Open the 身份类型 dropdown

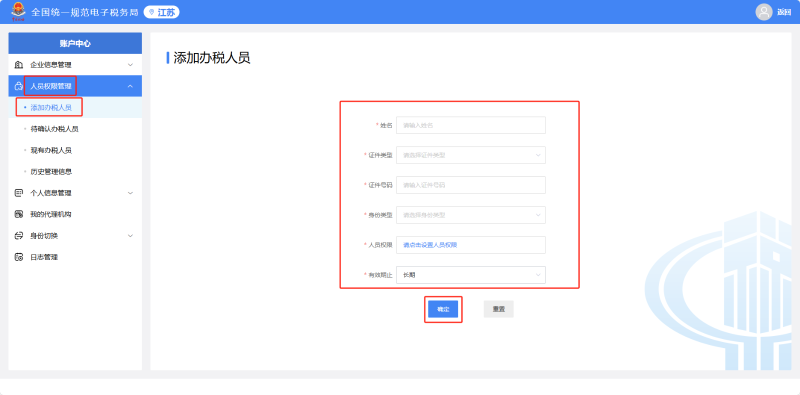point(471,215)
